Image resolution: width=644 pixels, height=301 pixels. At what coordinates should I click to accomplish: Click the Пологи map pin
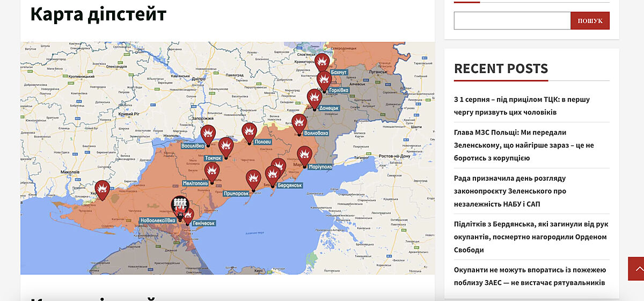point(249,132)
